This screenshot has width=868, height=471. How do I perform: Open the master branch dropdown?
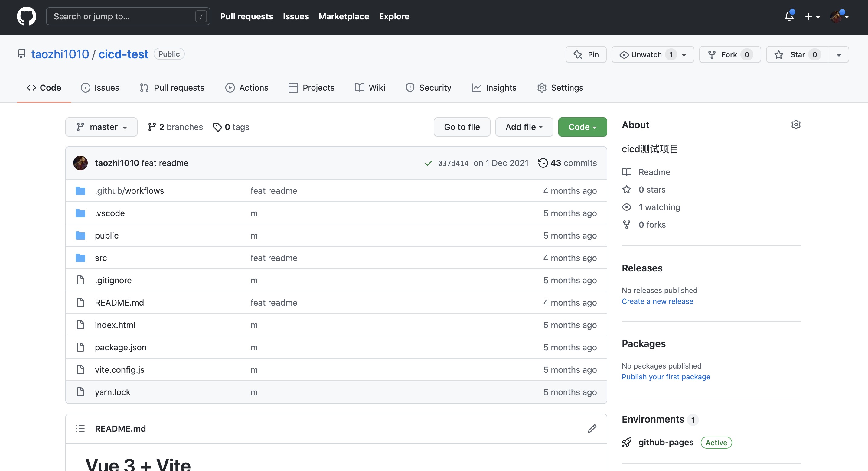pos(101,127)
